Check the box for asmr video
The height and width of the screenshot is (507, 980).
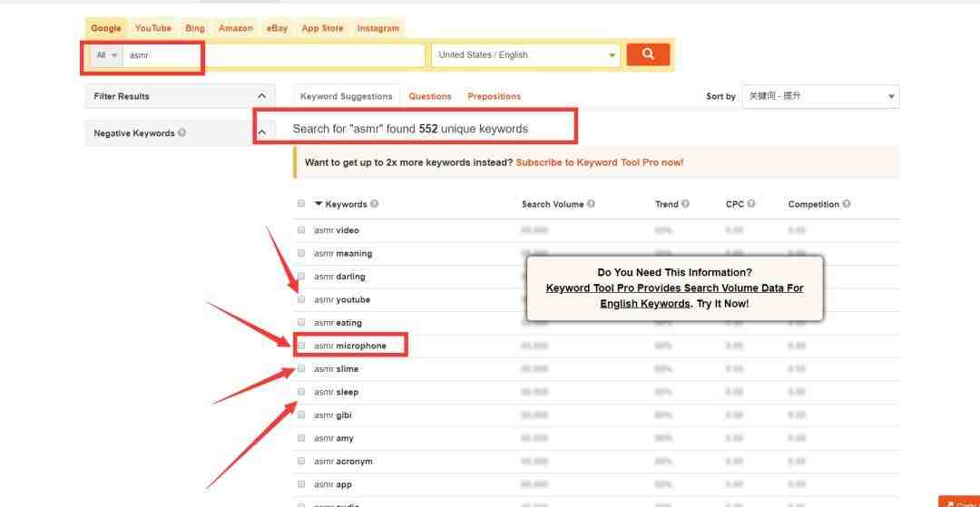301,229
